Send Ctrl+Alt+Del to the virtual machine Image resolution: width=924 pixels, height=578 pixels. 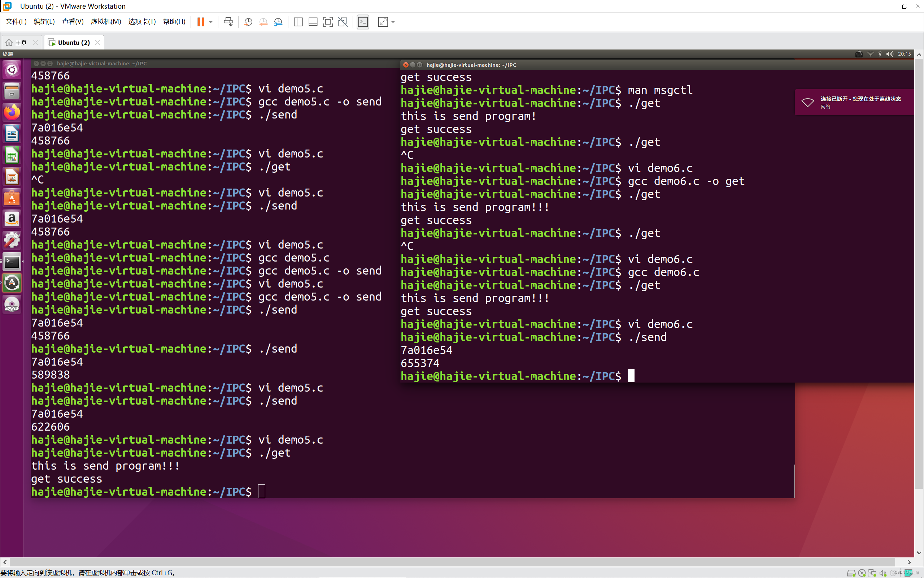coord(228,22)
